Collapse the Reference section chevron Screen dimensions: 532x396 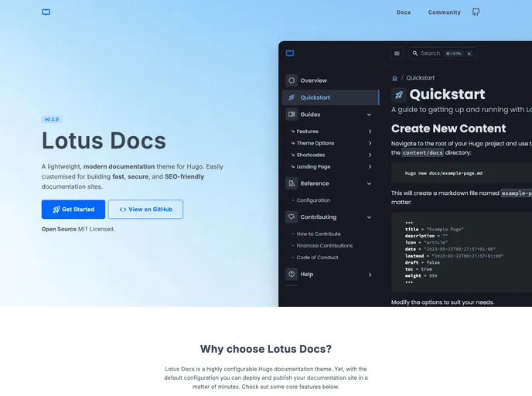click(x=369, y=183)
